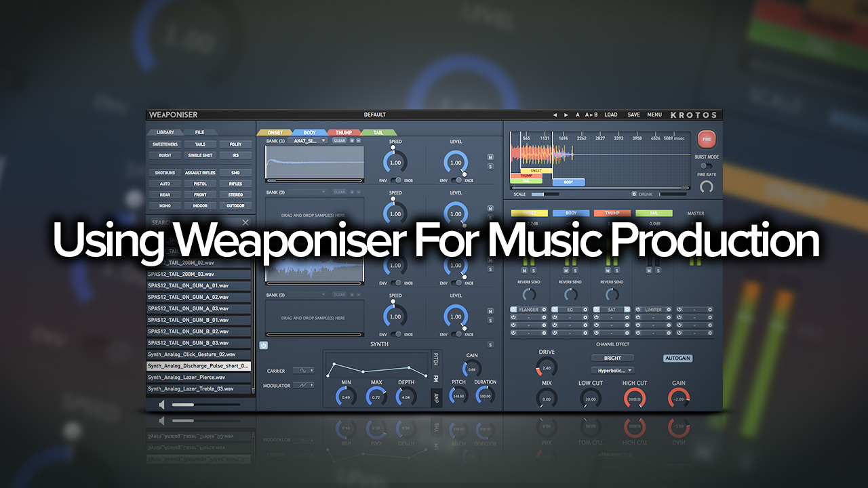Click the LOAD preset button
Viewport: 868px width, 488px height.
click(x=611, y=115)
